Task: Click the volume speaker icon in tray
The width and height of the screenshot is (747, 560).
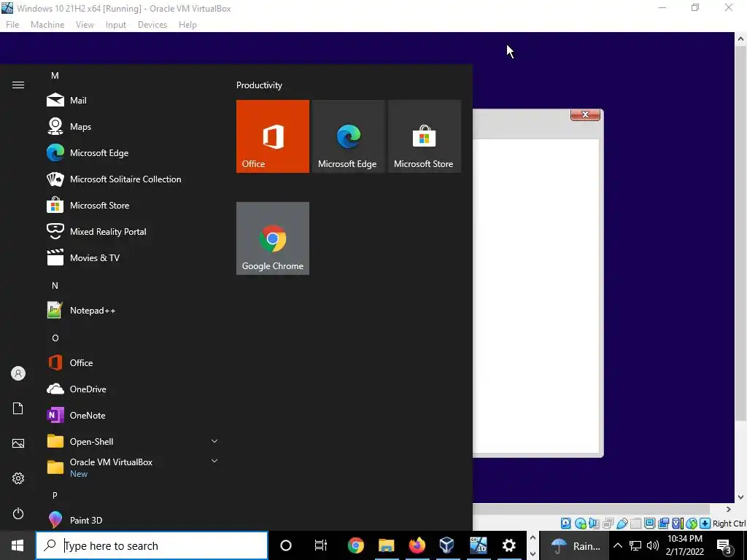Action: click(653, 545)
